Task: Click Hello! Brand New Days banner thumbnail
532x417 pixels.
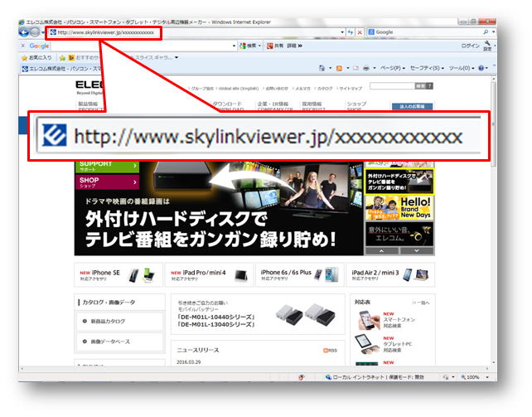Action: [x=399, y=207]
